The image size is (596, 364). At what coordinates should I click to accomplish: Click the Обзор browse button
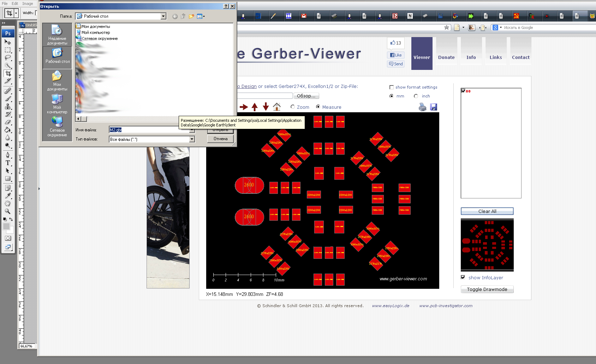click(306, 96)
